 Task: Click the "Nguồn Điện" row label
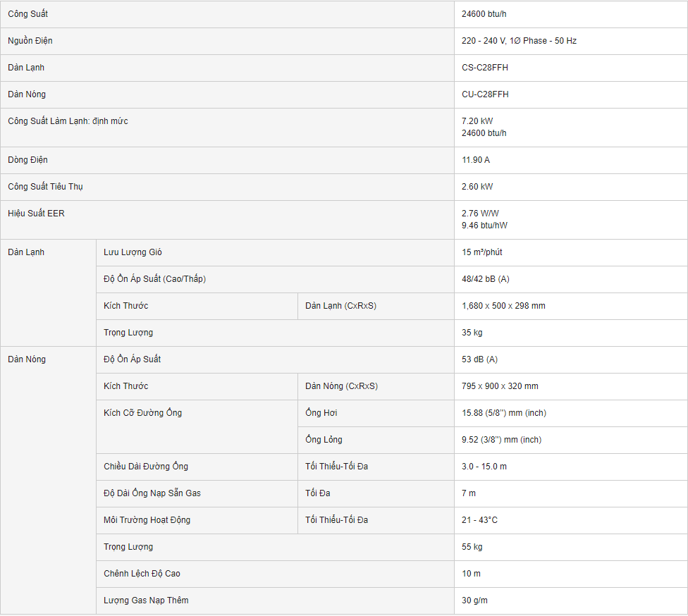(30, 41)
